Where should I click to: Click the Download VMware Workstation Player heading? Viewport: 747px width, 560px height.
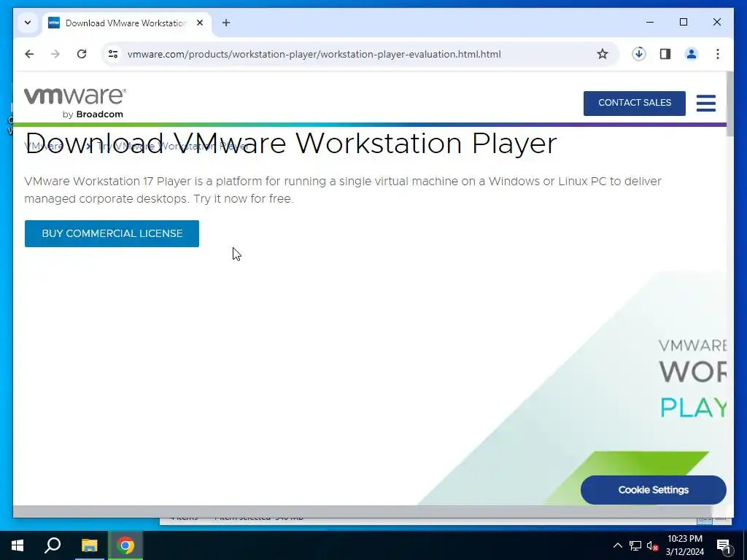click(290, 142)
